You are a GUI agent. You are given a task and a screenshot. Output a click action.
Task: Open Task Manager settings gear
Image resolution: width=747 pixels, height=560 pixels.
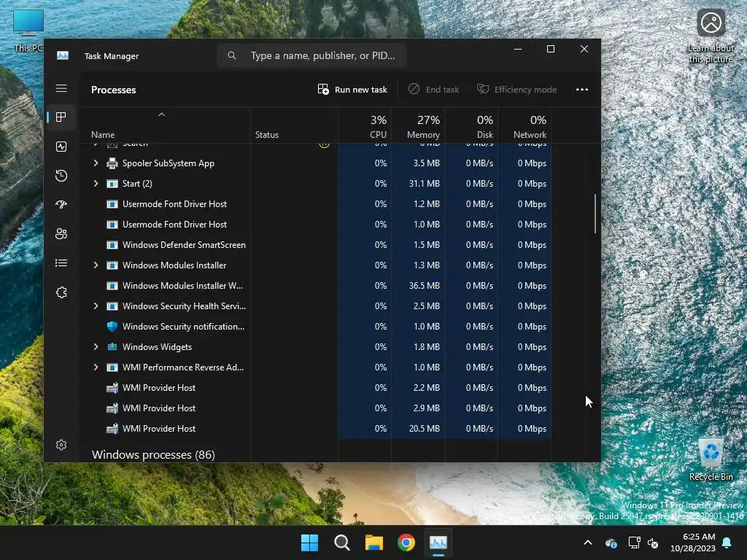coord(61,445)
